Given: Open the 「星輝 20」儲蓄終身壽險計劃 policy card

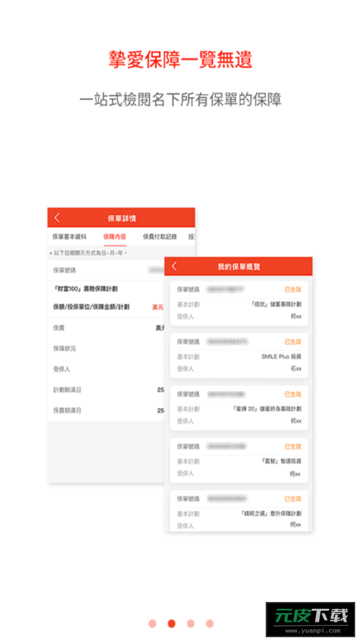Looking at the screenshot, I should (x=239, y=408).
